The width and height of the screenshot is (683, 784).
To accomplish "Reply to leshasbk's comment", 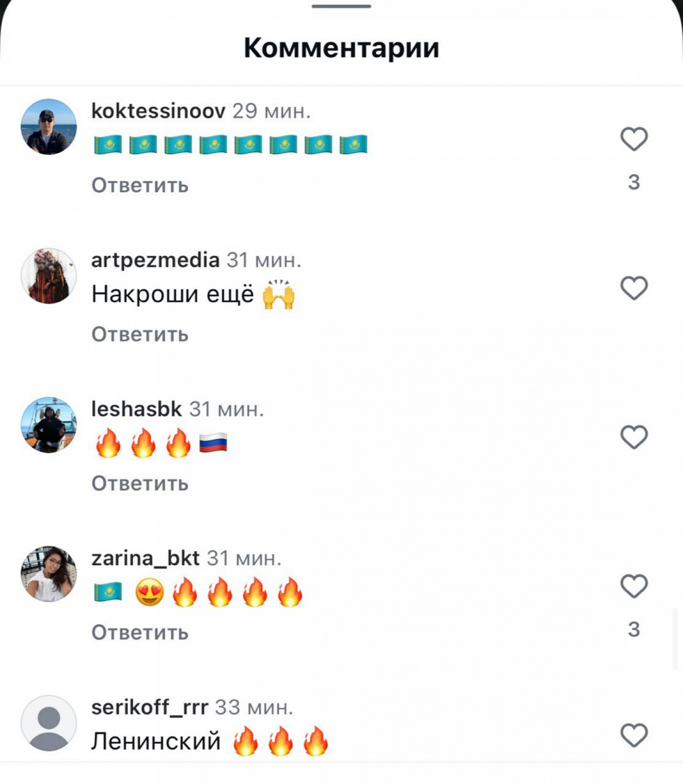I will click(140, 483).
